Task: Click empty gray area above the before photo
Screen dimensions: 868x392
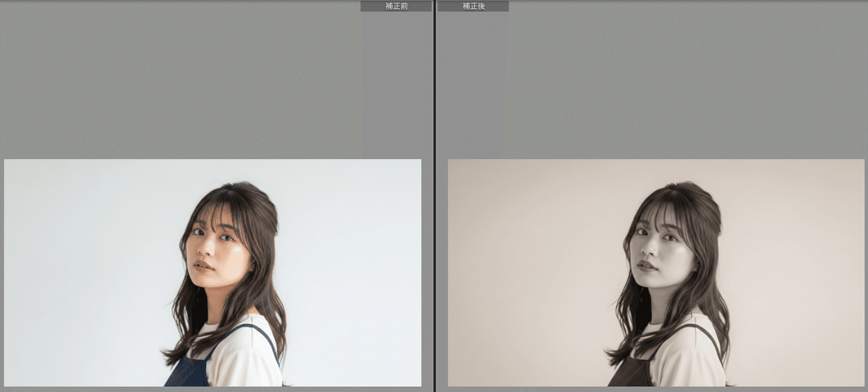Action: click(x=181, y=80)
